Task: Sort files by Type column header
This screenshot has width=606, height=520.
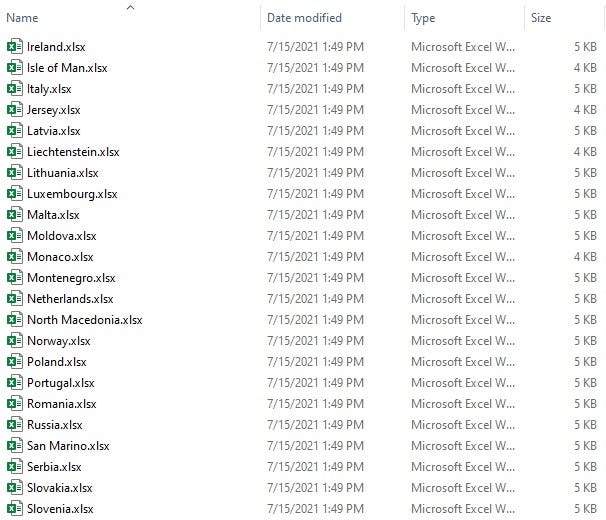Action: [x=423, y=18]
